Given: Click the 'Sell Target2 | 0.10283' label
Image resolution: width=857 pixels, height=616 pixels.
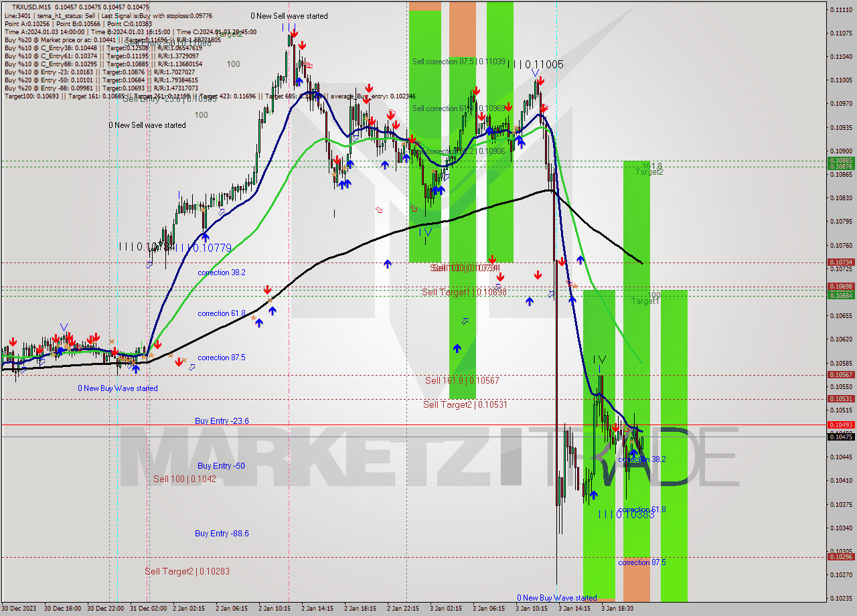Looking at the screenshot, I should 187,571.
